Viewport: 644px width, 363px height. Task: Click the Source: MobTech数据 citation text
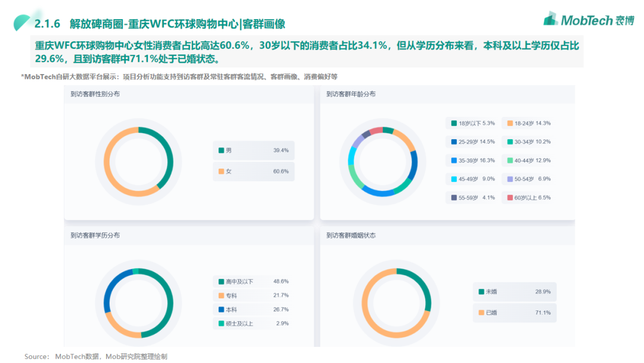point(95,356)
